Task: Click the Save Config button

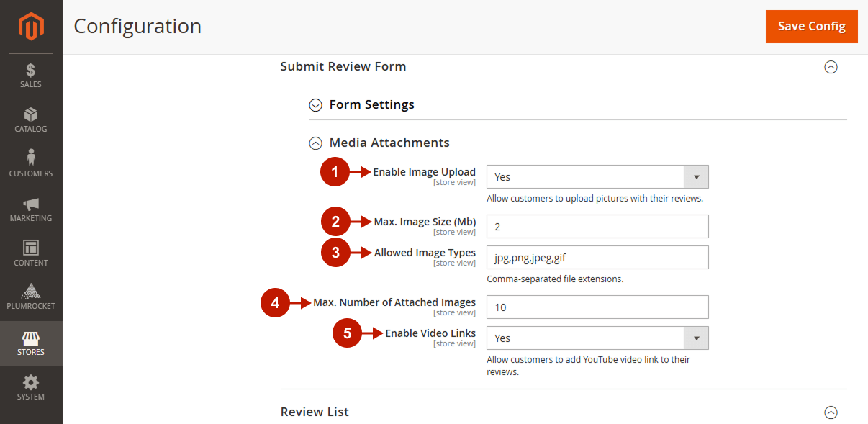Action: pos(812,27)
